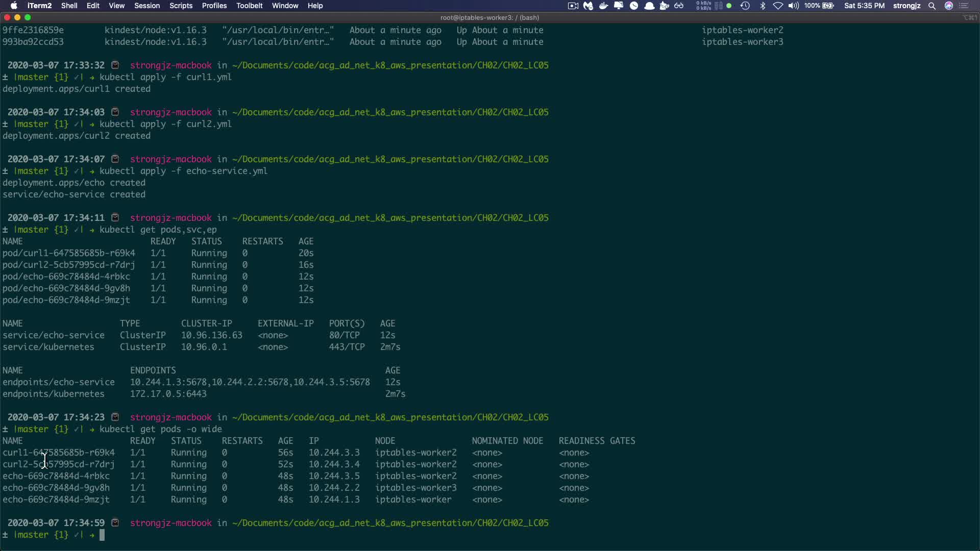Open the date and time menu

[864, 6]
